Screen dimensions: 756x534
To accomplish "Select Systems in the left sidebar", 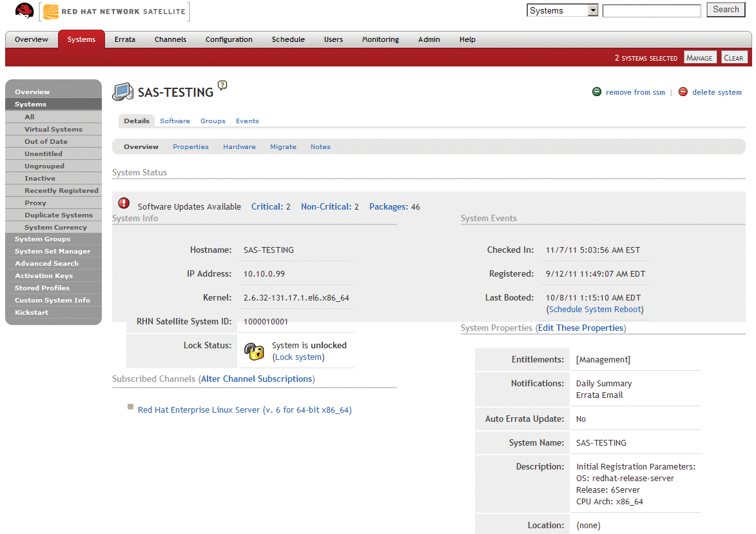I will click(x=53, y=104).
